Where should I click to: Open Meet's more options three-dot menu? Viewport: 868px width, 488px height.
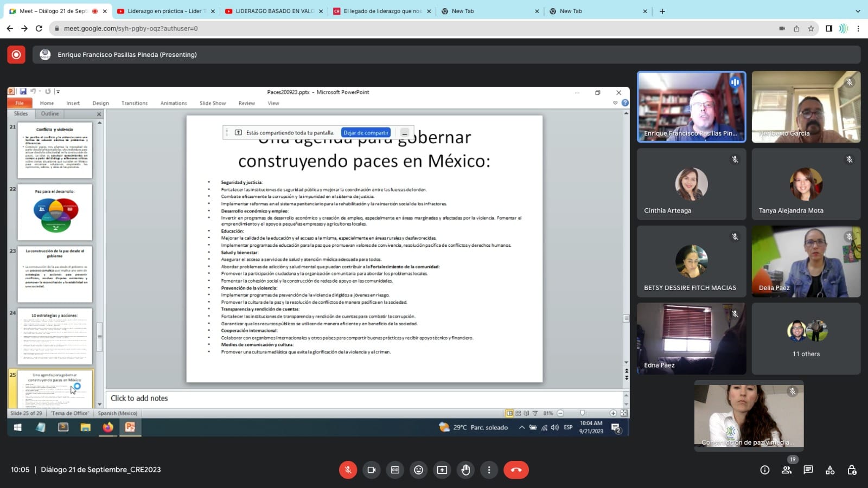click(x=489, y=470)
